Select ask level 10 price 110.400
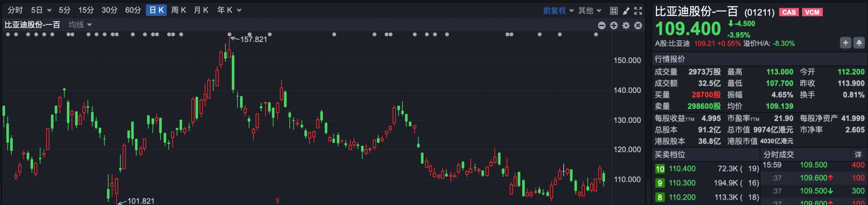868x205 pixels. pyautogui.click(x=682, y=169)
